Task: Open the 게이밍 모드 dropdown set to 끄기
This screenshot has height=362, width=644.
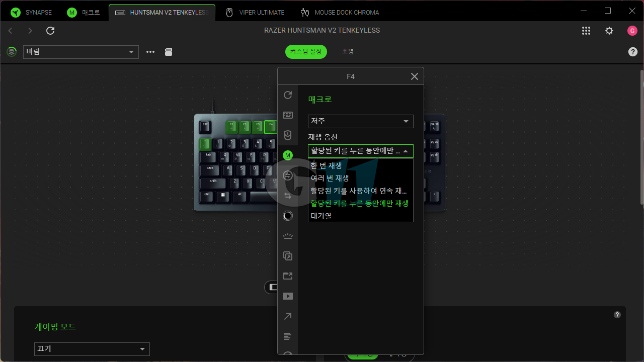Action: tap(92, 349)
